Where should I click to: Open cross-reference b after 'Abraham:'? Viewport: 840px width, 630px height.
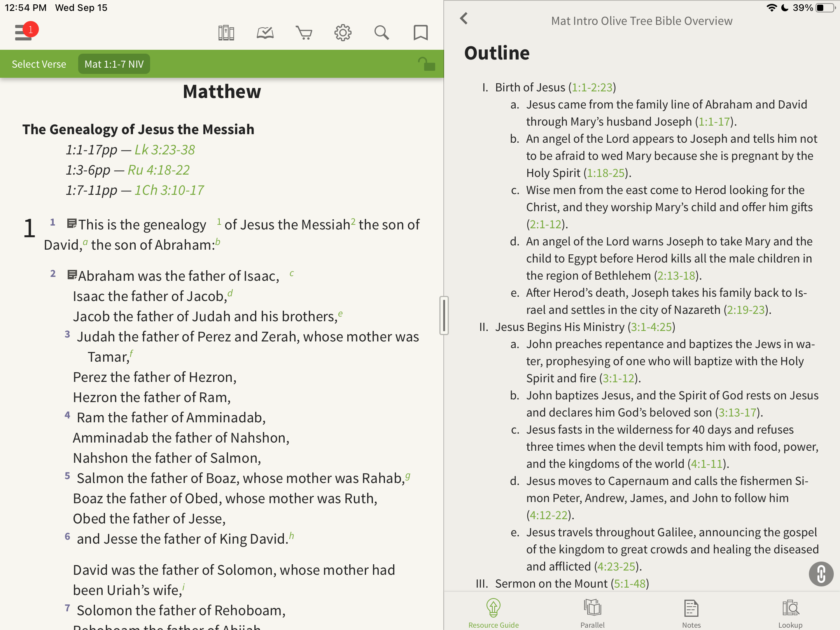(218, 242)
